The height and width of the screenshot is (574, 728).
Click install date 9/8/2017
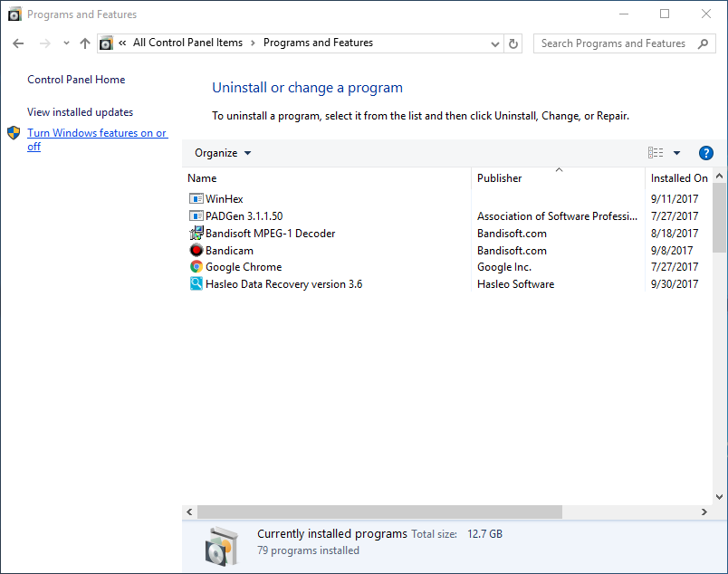tap(671, 250)
